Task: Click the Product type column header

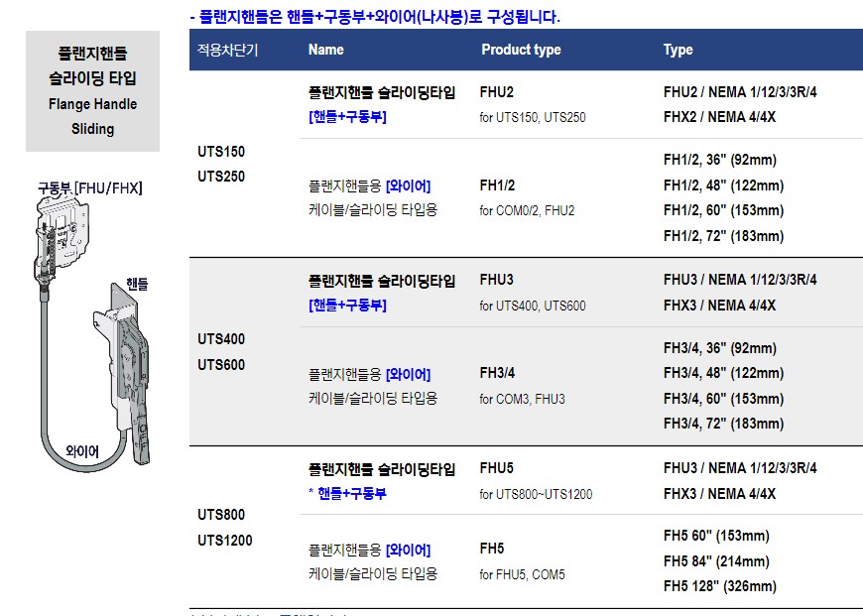Action: pyautogui.click(x=521, y=50)
